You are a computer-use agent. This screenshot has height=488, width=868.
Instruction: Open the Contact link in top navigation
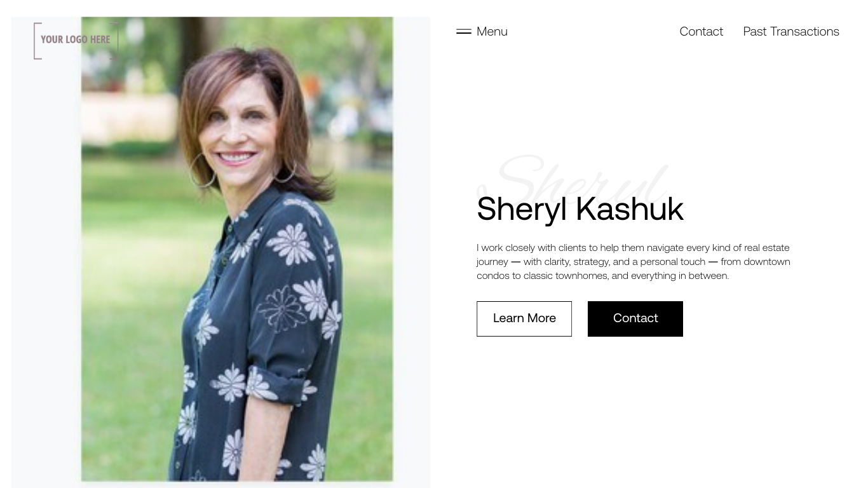pyautogui.click(x=701, y=31)
